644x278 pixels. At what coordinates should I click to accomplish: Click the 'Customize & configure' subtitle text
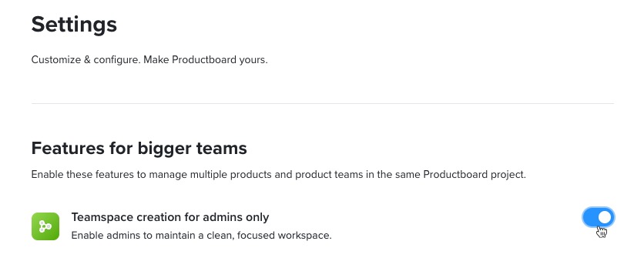(x=149, y=59)
